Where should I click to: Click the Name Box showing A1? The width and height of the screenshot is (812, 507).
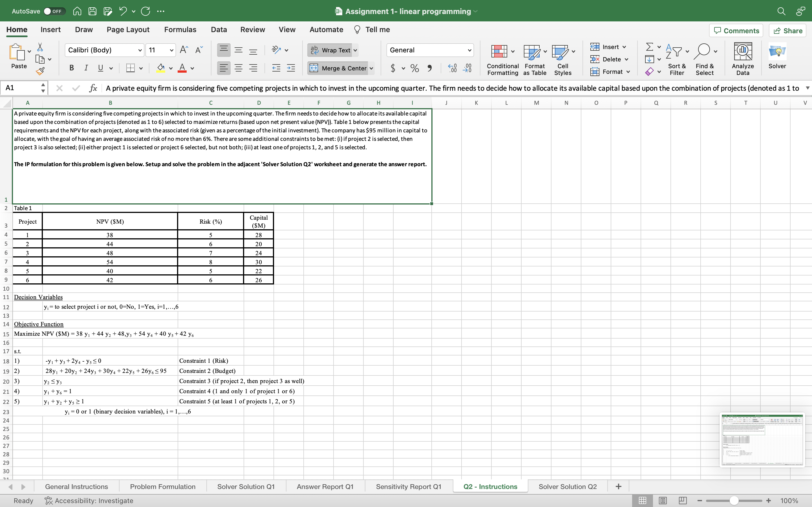[20, 88]
